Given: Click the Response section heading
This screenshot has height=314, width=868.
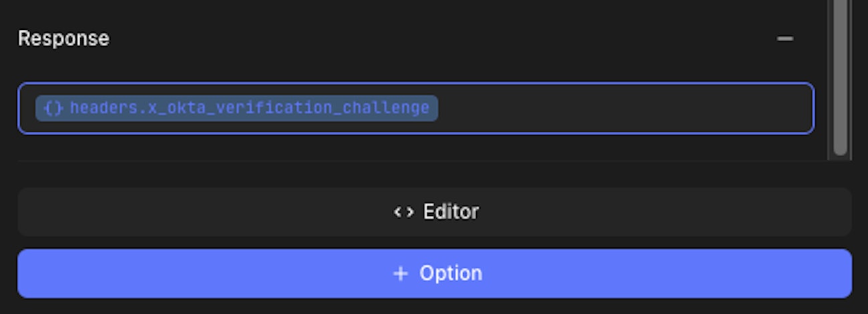Looking at the screenshot, I should click(x=63, y=39).
